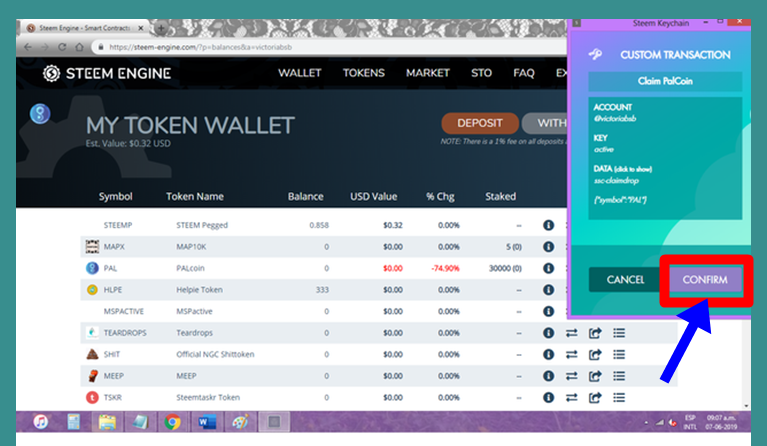The width and height of the screenshot is (767, 446).
Task: Click send-token share icon for SHIT
Action: (x=595, y=355)
